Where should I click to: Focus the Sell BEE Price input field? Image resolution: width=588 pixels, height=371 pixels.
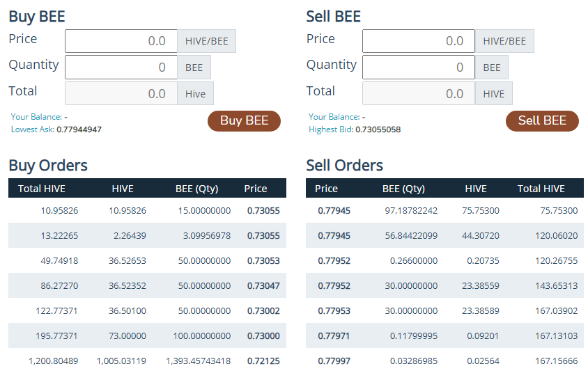(x=419, y=41)
